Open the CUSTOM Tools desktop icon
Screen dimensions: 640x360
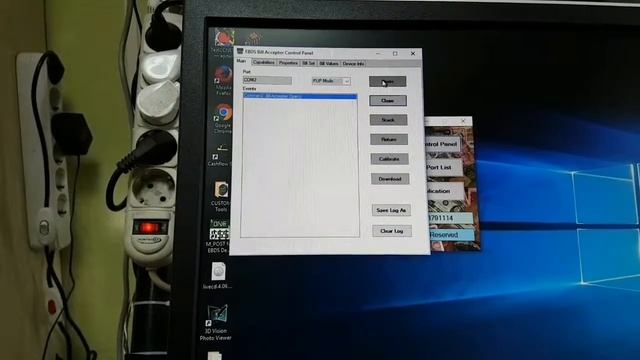(221, 197)
